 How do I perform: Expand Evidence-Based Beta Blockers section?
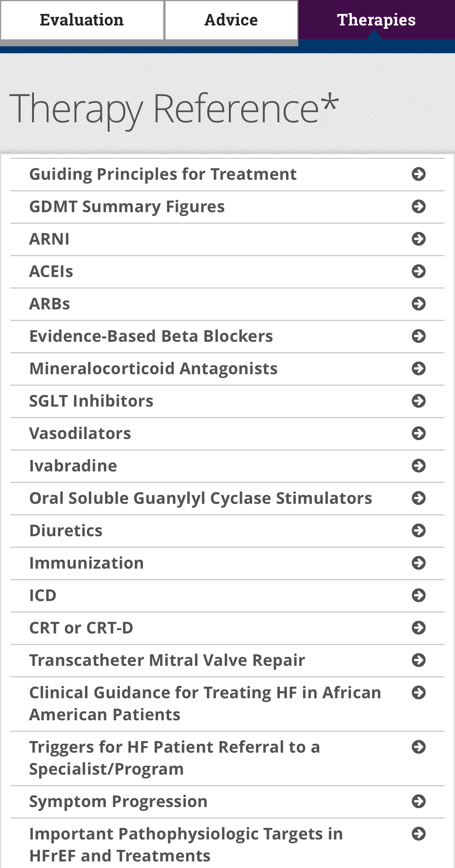151,336
